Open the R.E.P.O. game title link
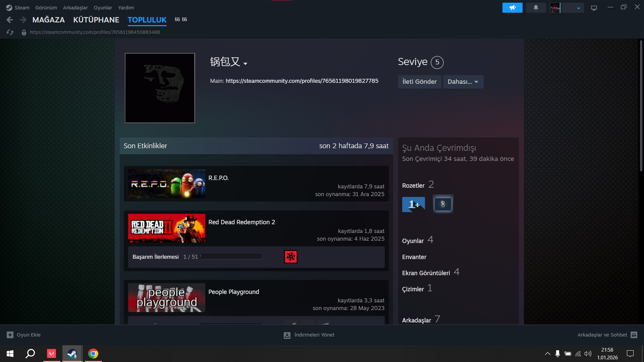Image resolution: width=644 pixels, height=362 pixels. (218, 178)
